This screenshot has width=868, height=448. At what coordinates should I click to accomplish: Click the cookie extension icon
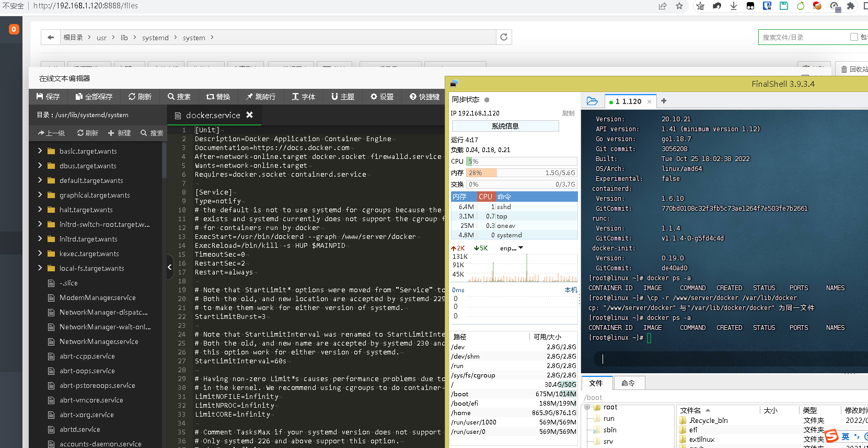817,6
